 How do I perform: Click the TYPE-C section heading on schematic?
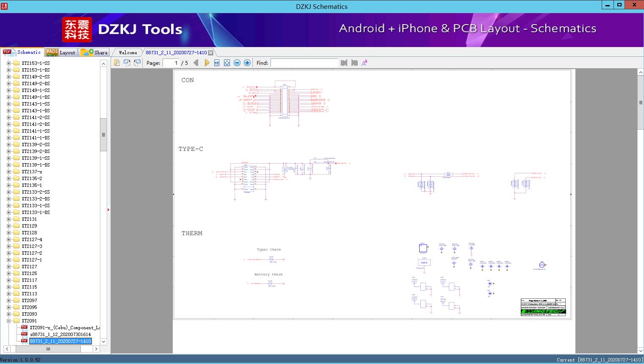click(191, 149)
